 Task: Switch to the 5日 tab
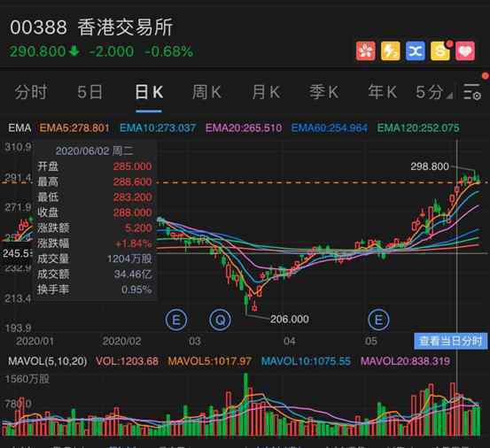(90, 92)
